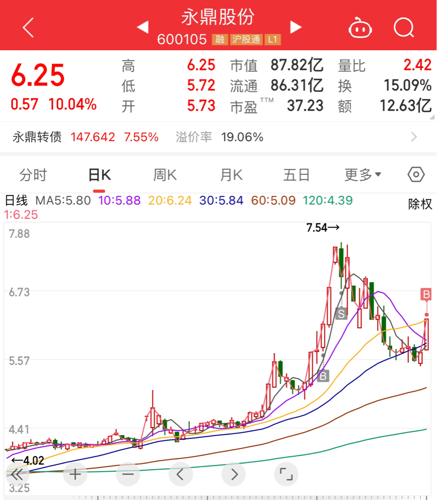Tap the 永鼎股份 stock title
Viewport: 437px width, 500px height.
pyautogui.click(x=218, y=17)
